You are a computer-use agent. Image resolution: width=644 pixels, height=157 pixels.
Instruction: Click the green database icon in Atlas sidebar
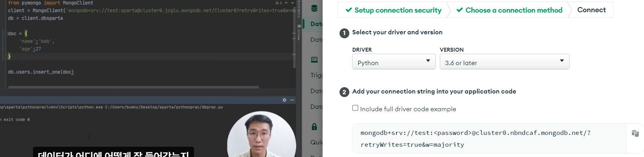[x=314, y=8]
